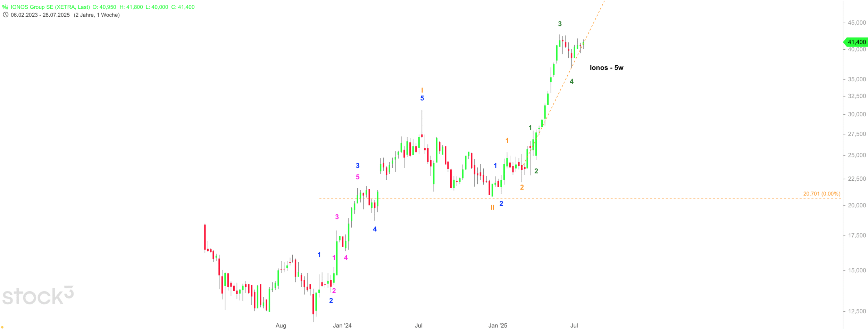Select the pink wave 5 label
The width and height of the screenshot is (868, 329).
point(358,177)
